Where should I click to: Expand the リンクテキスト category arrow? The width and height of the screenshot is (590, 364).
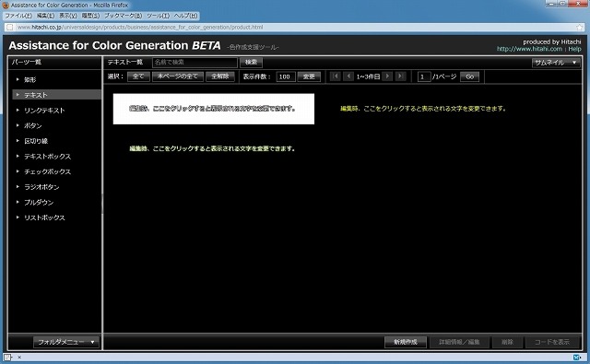(18, 111)
